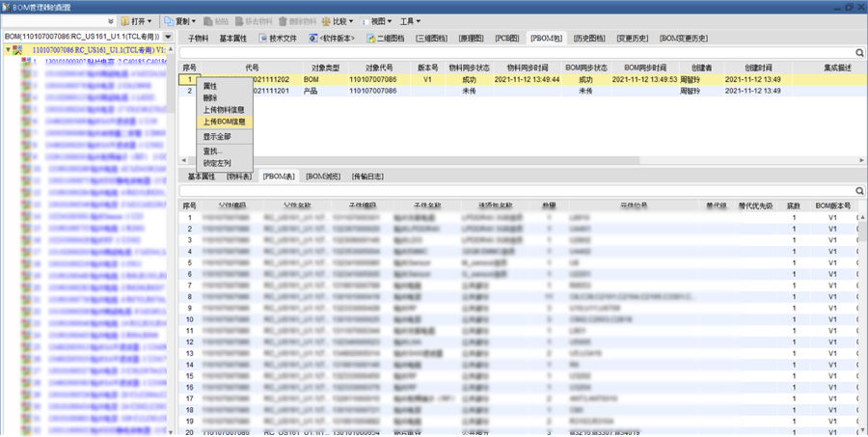Click the search magnifier above the PBOM表 table
Viewport: 868px width, 437px height.
[x=859, y=191]
